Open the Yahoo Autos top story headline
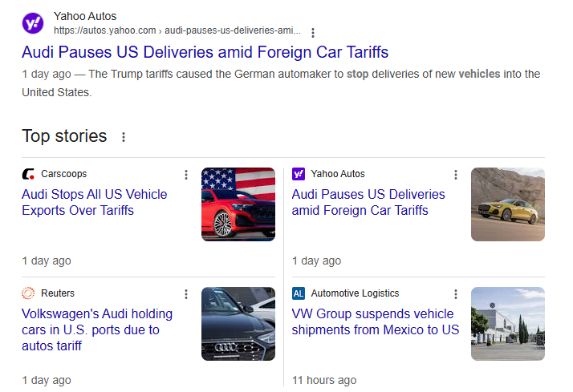 click(x=368, y=202)
